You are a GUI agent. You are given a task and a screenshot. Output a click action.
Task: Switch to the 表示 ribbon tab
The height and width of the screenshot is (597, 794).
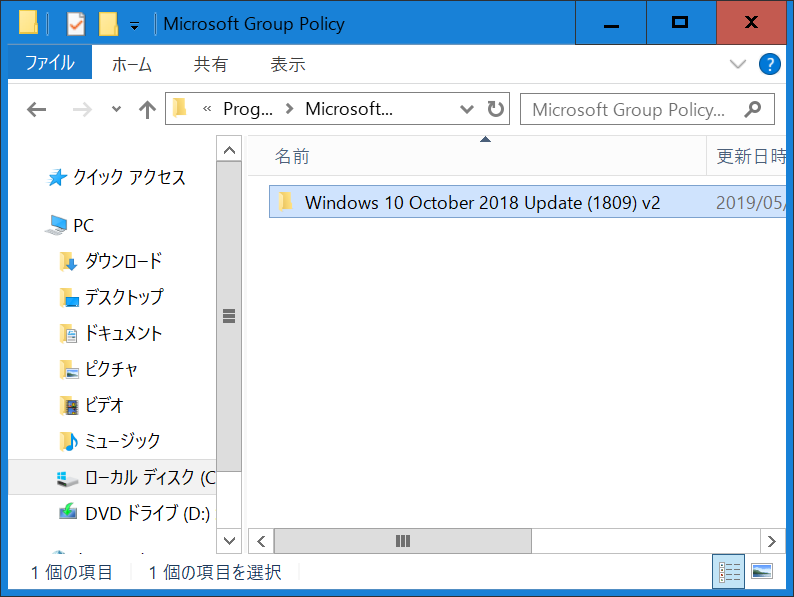tap(288, 64)
